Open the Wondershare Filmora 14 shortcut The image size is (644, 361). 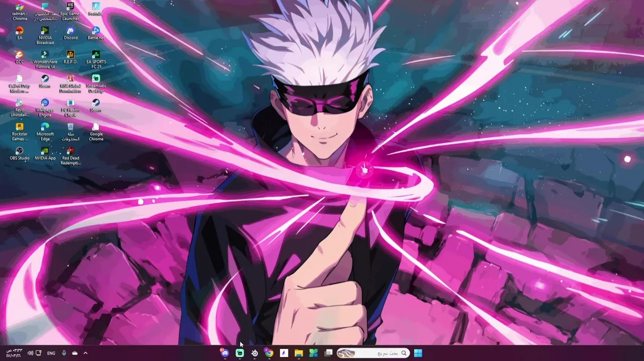[45, 60]
